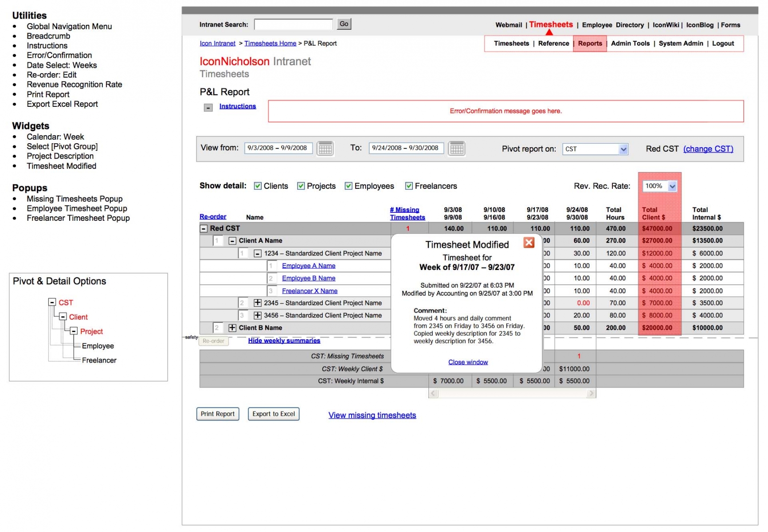768x532 pixels.
Task: Open Admin Tools in the sub-navigation
Action: coord(630,43)
